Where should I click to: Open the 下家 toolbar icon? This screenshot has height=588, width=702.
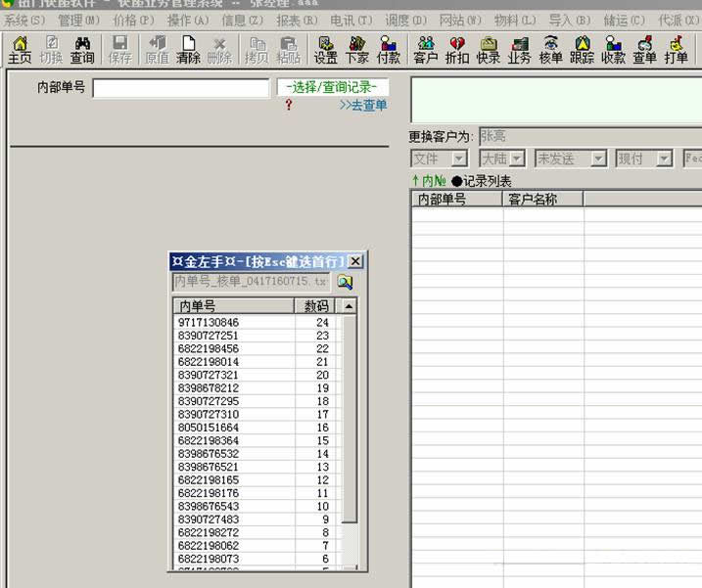[356, 50]
